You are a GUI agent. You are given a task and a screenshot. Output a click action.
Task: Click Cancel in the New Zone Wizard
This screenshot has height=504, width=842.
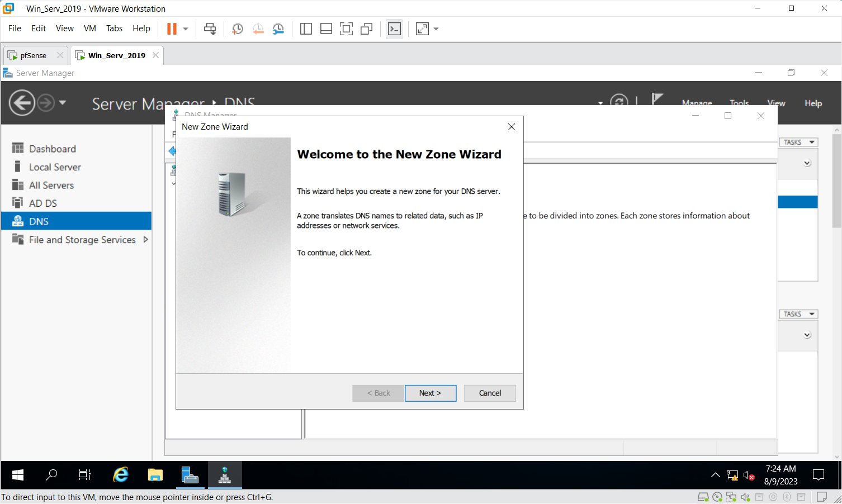tap(490, 393)
